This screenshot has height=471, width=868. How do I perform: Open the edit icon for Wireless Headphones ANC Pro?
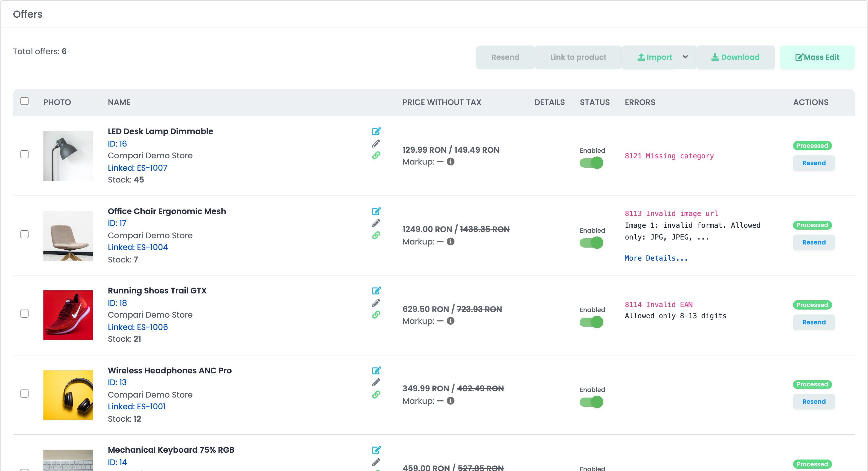click(x=376, y=371)
